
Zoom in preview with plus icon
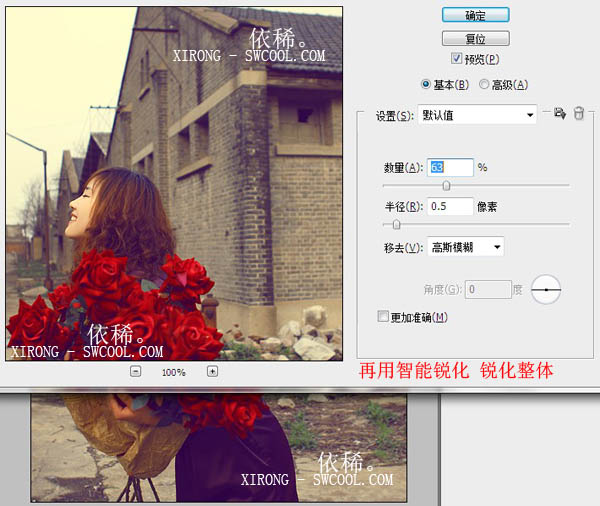212,371
